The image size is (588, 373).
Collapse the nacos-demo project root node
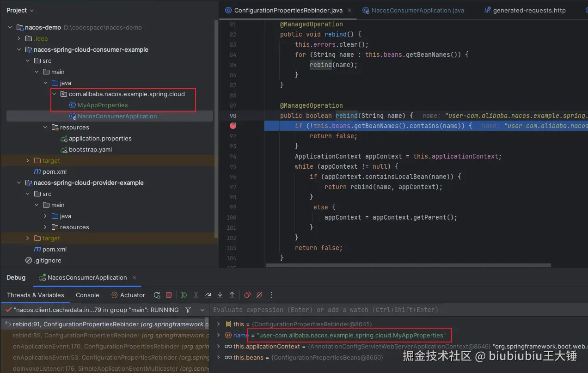[x=10, y=27]
